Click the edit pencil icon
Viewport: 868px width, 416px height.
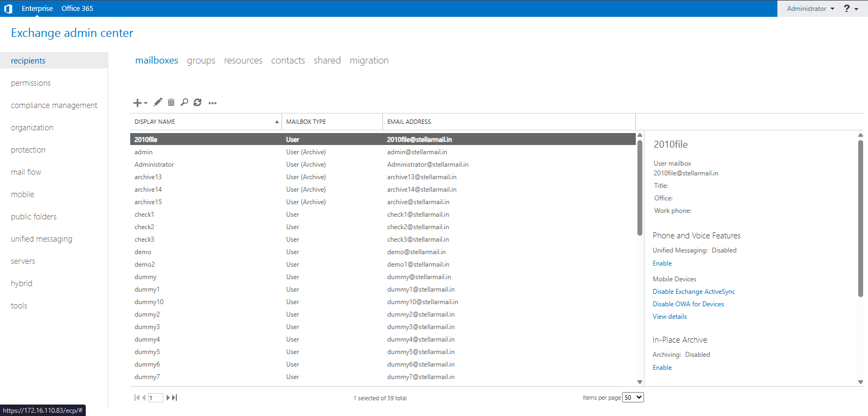click(x=158, y=102)
